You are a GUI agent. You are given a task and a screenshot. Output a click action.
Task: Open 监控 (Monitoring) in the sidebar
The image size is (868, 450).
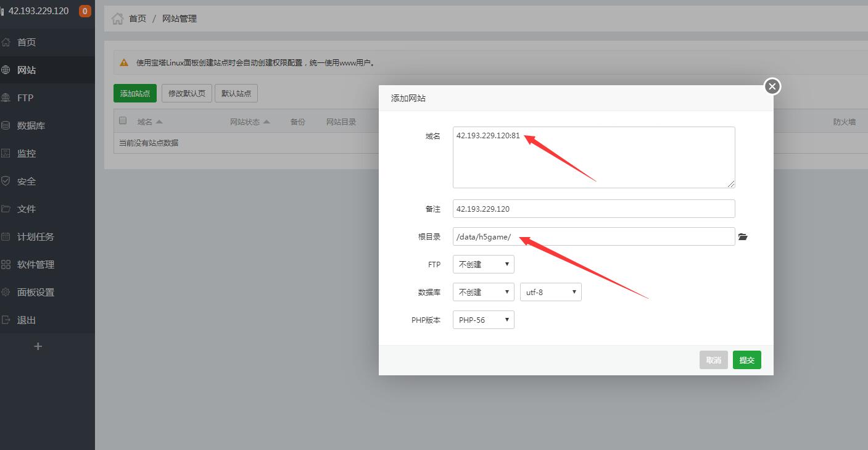[27, 153]
